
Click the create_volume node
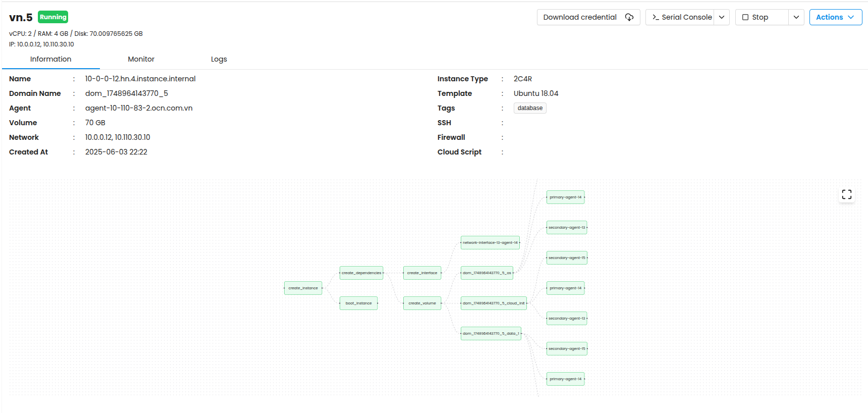point(422,303)
